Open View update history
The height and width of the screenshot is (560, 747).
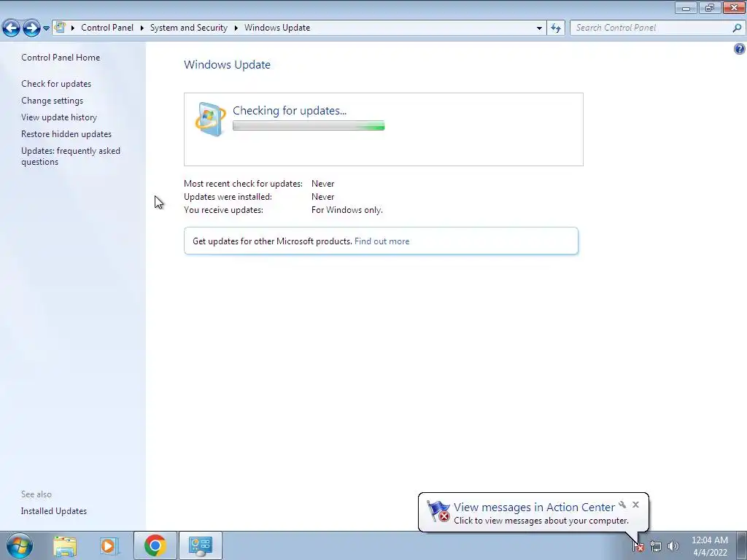pos(59,117)
